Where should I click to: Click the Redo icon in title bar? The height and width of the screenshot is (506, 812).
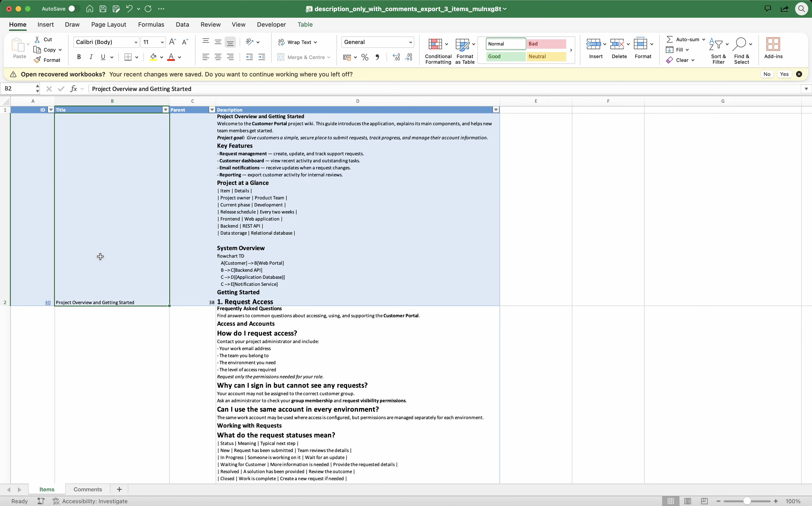(148, 9)
